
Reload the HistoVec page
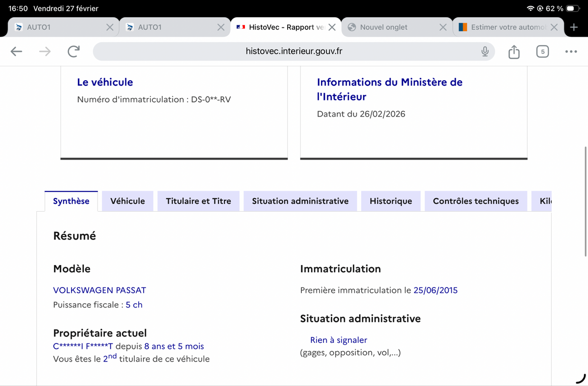tap(73, 51)
